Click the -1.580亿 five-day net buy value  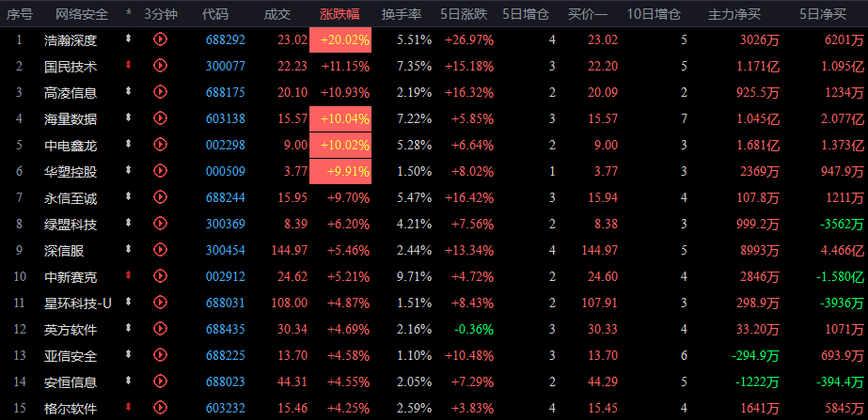point(839,276)
